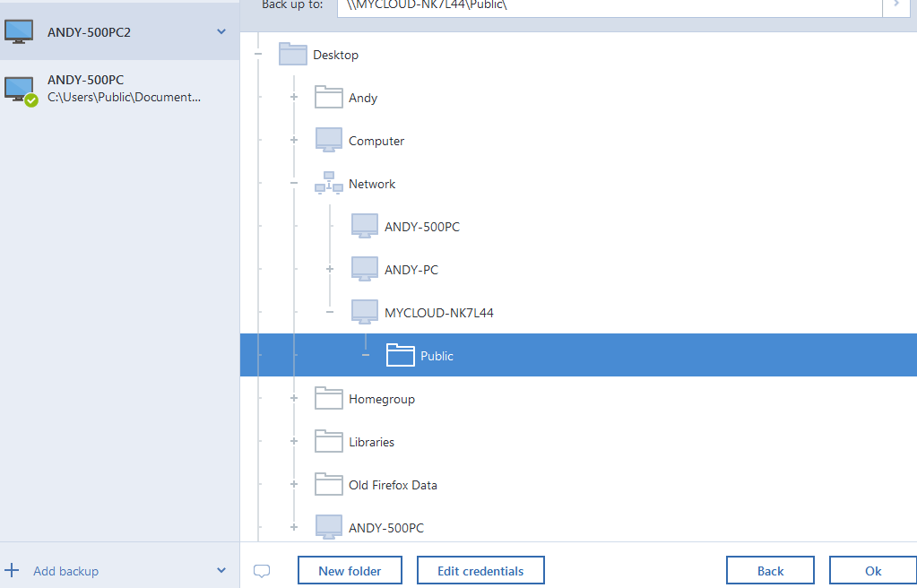Select the Desktop root tree item
Image resolution: width=917 pixels, height=588 pixels.
click(x=335, y=55)
